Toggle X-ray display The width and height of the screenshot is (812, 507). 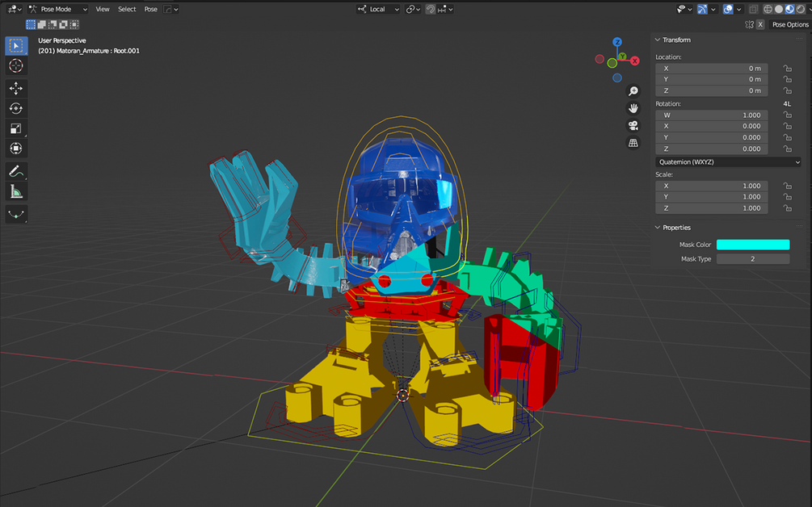click(754, 9)
